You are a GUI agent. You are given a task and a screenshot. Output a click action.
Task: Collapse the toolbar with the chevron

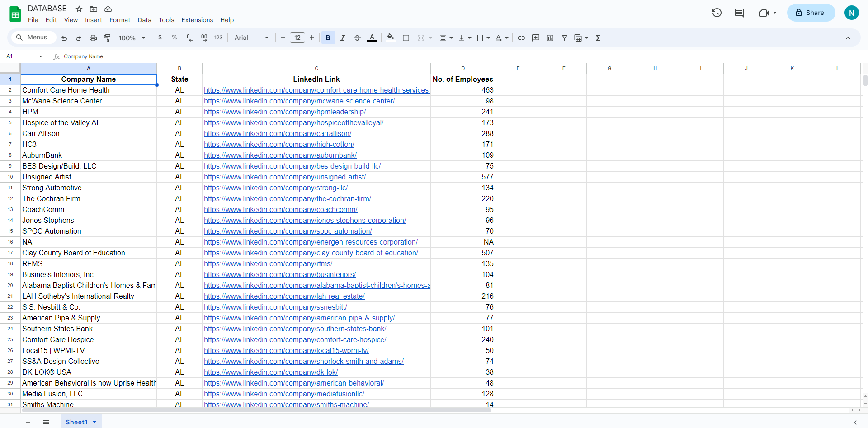848,38
